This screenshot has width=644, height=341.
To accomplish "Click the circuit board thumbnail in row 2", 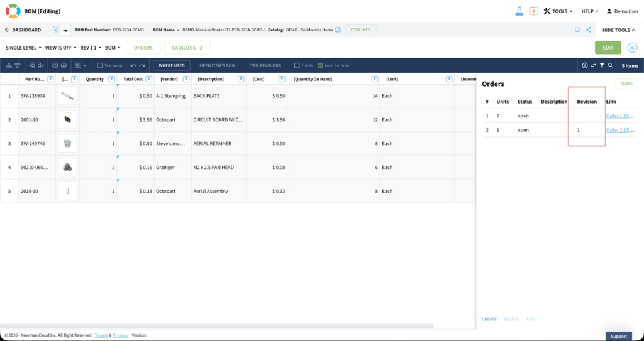I will [67, 119].
